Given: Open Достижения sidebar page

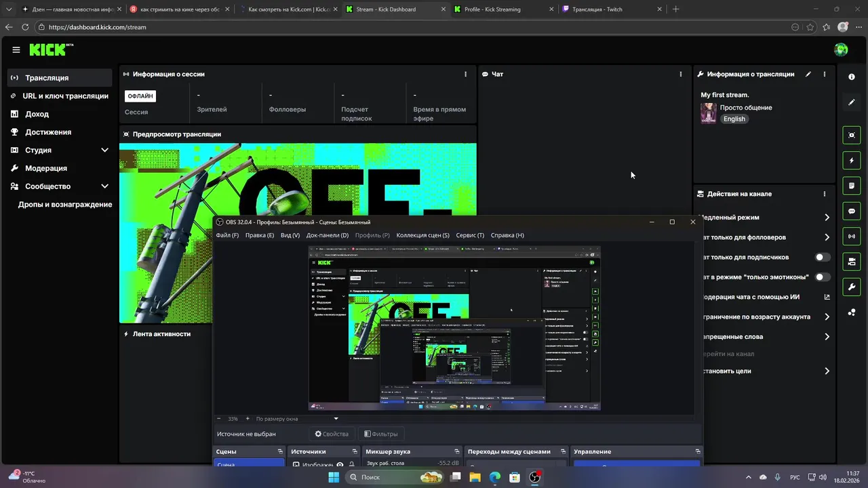Looking at the screenshot, I should (60, 132).
